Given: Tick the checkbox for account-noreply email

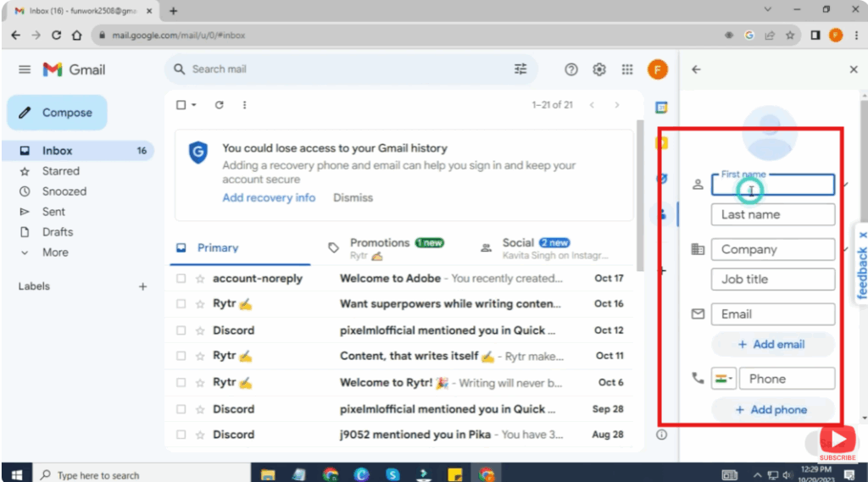Looking at the screenshot, I should pos(181,279).
